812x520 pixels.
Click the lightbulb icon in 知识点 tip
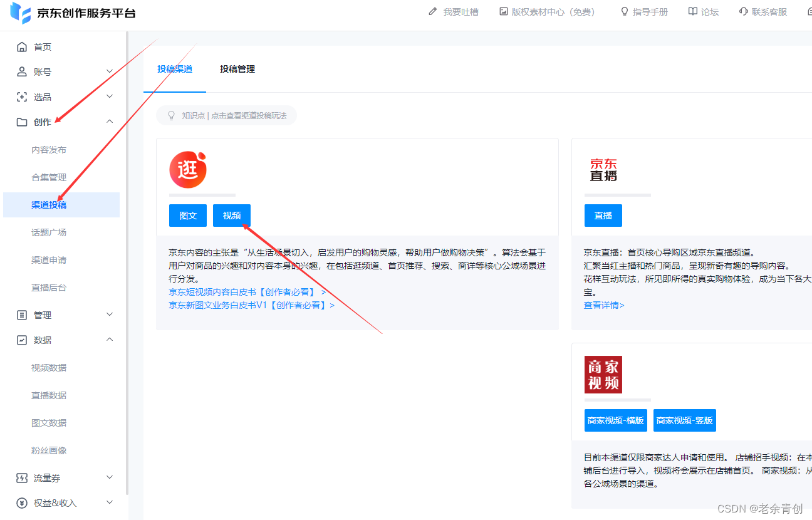click(171, 115)
